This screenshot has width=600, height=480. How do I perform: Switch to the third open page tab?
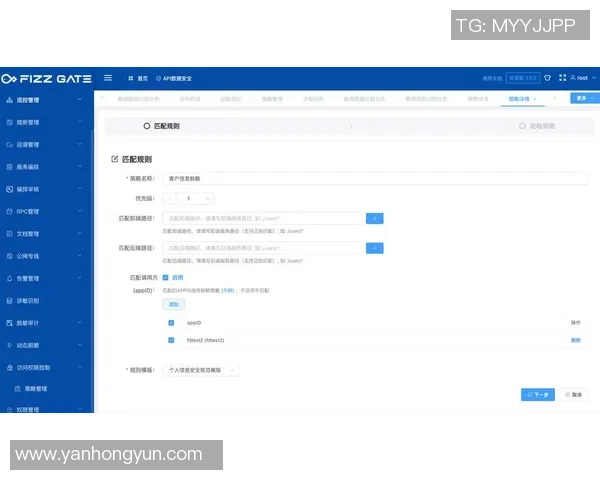(231, 99)
